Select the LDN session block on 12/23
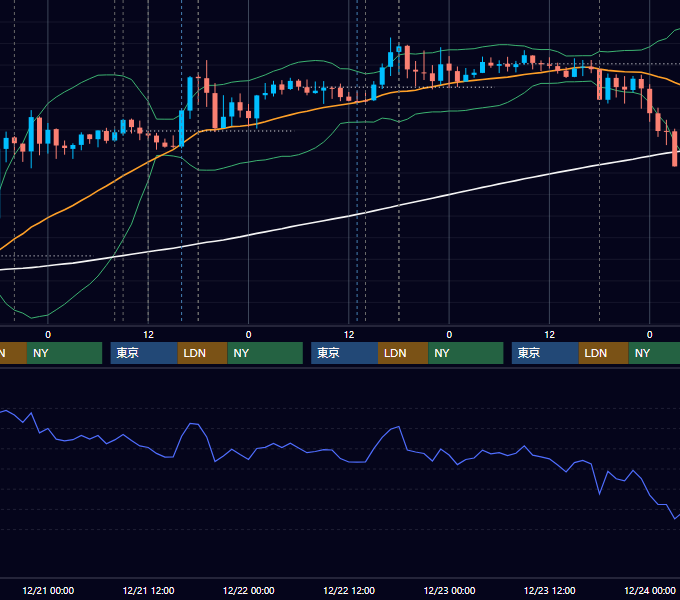Viewport: 680px width, 600px height. tap(604, 353)
